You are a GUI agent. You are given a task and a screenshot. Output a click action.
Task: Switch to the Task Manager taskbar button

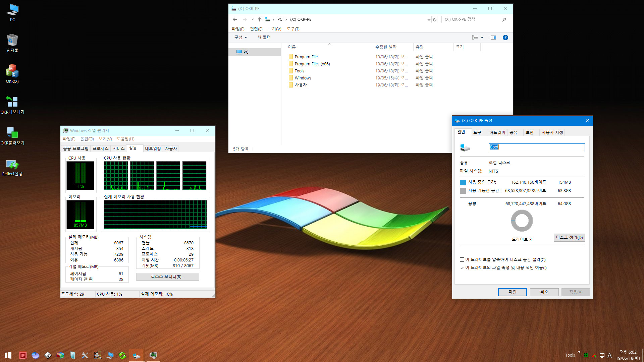point(153,355)
